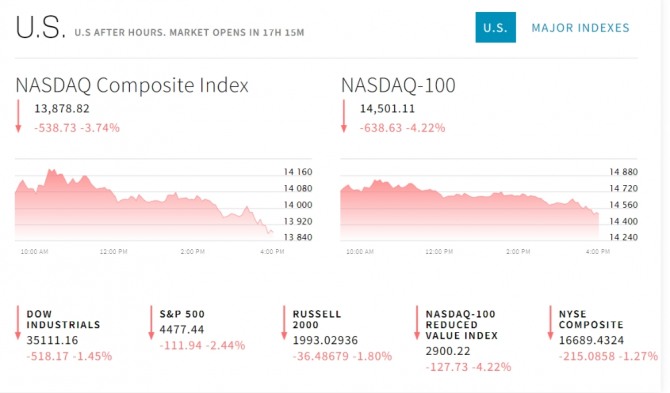Select the U.S. tab button
Viewport: 670px width, 393px height.
point(495,27)
